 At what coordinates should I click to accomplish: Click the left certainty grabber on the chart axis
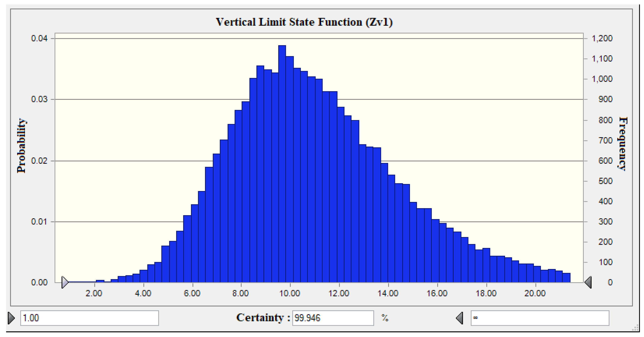[x=65, y=282]
